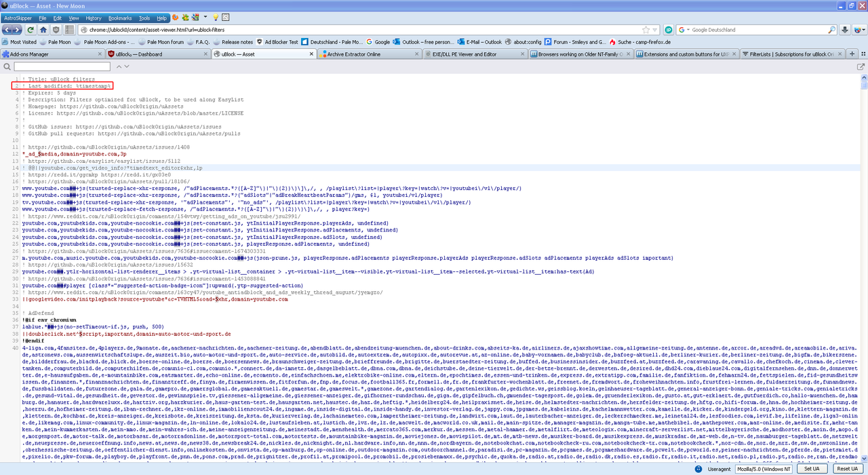Open the Bookmarks menu
Screen dimensions: 868x475
120,18
